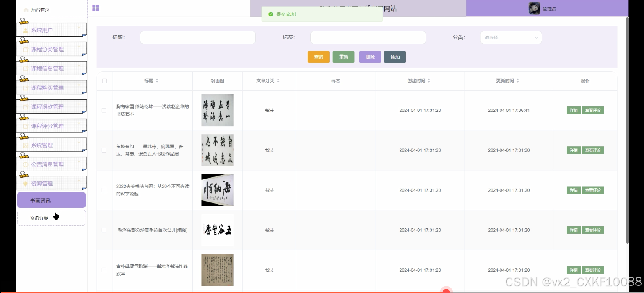644x293 pixels.
Task: Click the picture icon beside 系统管理
Action: pos(26,145)
